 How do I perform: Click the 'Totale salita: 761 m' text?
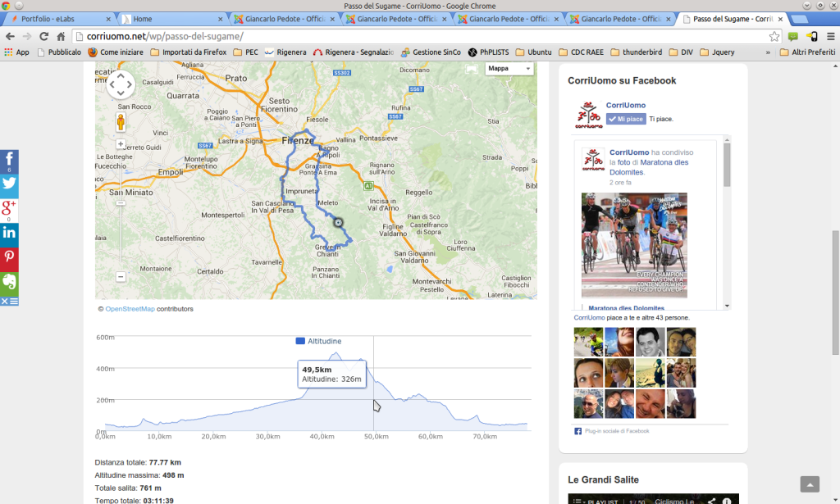[x=128, y=488]
